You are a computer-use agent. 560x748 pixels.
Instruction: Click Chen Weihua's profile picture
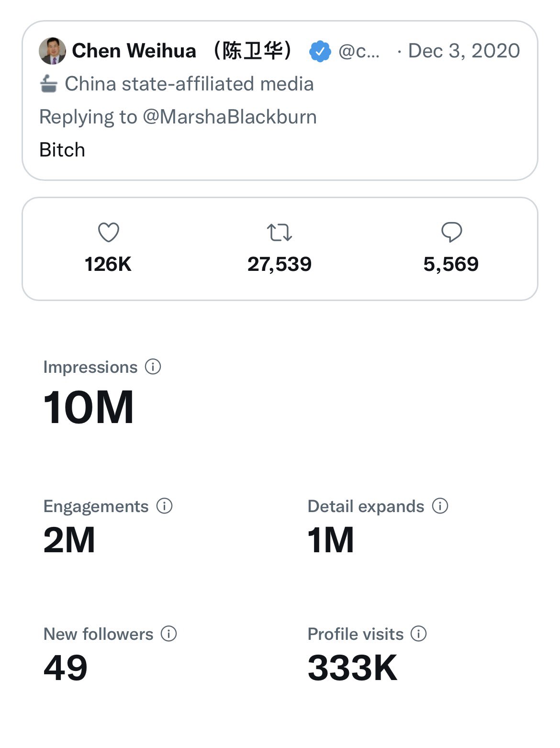[52, 51]
